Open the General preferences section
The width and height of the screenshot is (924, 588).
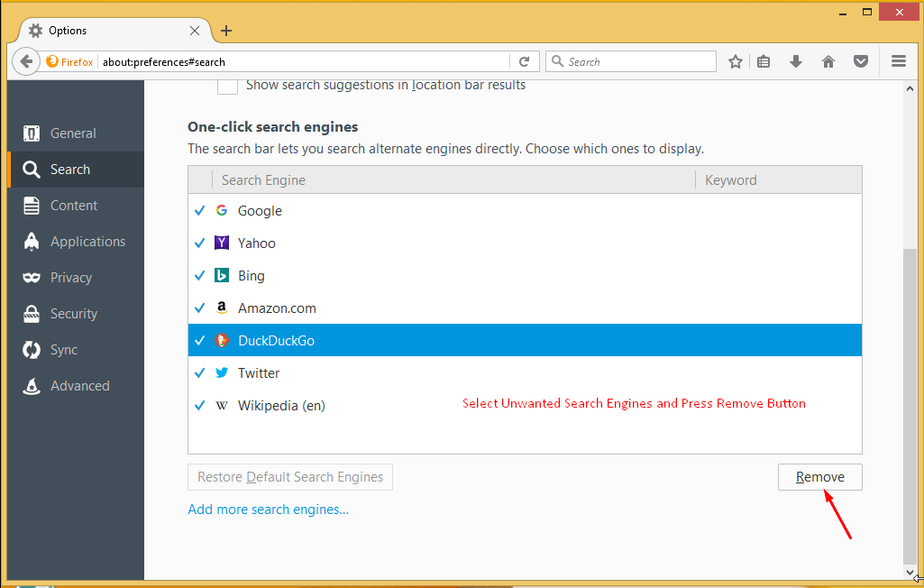(76, 133)
